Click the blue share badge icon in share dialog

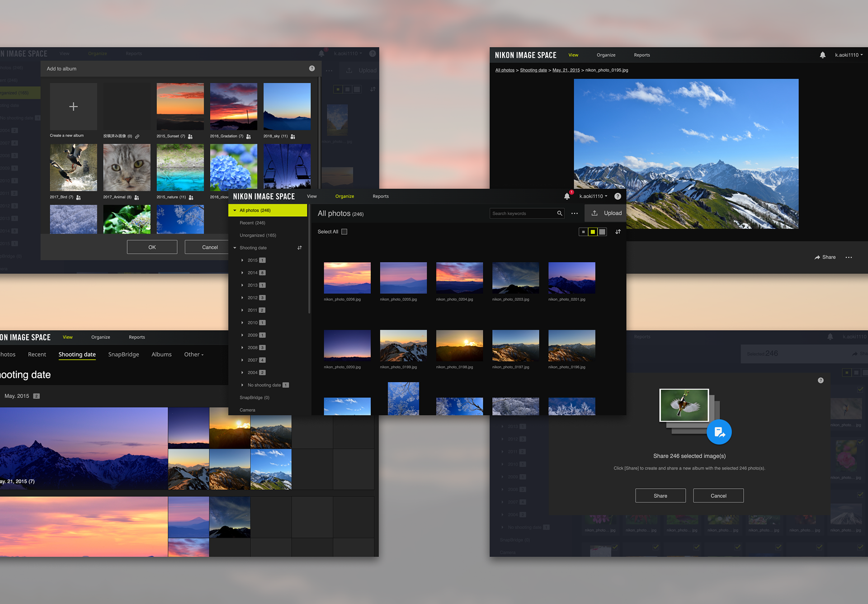[719, 432]
